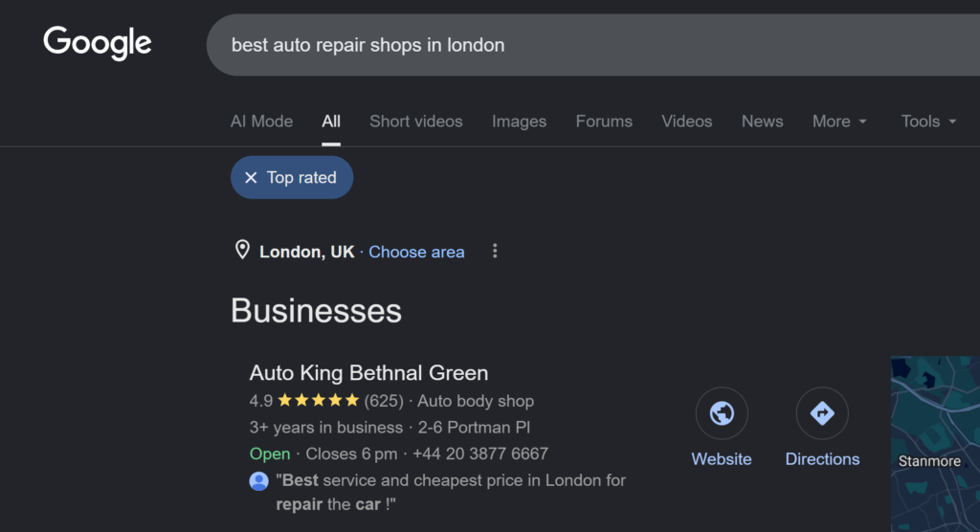Image resolution: width=980 pixels, height=532 pixels.
Task: Expand the More dropdown
Action: [x=839, y=122]
